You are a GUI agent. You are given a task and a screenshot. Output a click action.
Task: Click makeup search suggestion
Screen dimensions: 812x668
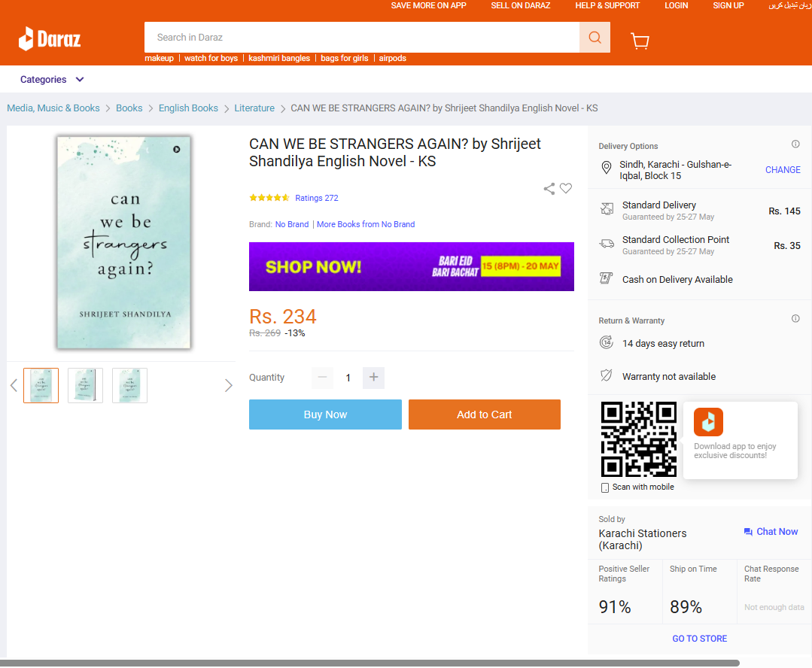[x=159, y=58]
